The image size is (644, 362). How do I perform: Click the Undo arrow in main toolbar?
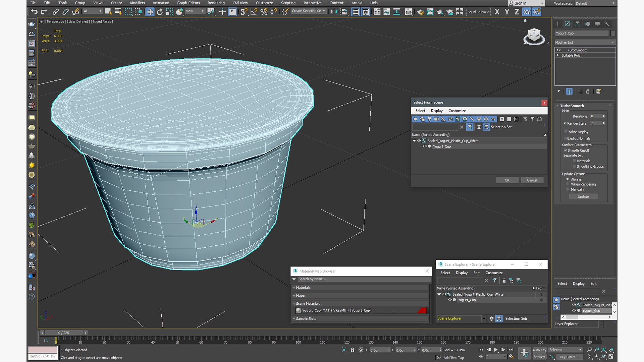pos(34,12)
